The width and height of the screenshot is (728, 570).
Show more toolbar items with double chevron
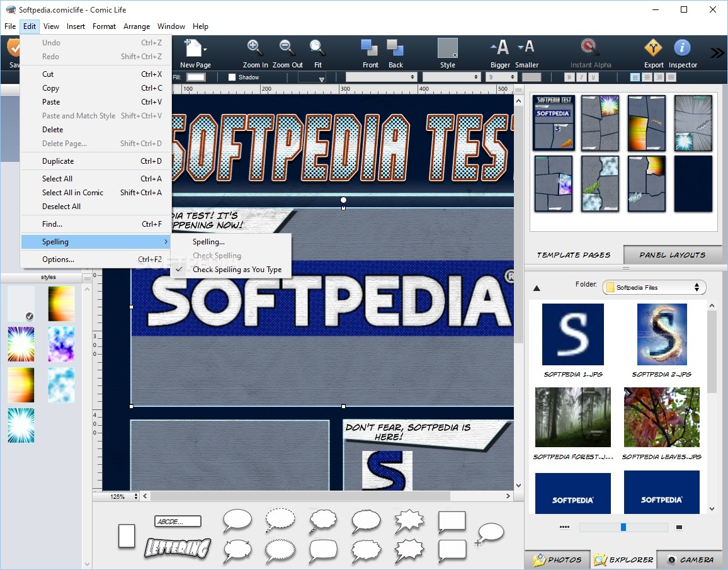[717, 52]
